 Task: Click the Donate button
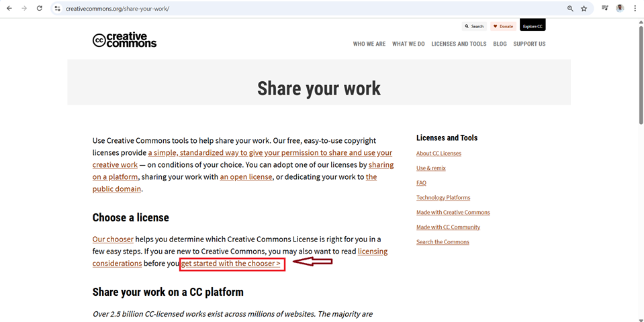[503, 26]
